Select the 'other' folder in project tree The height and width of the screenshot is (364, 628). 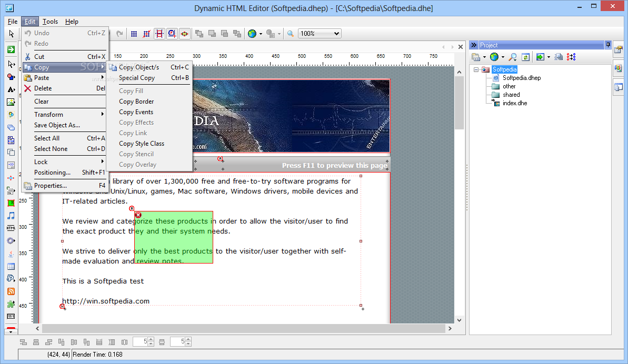pos(509,86)
